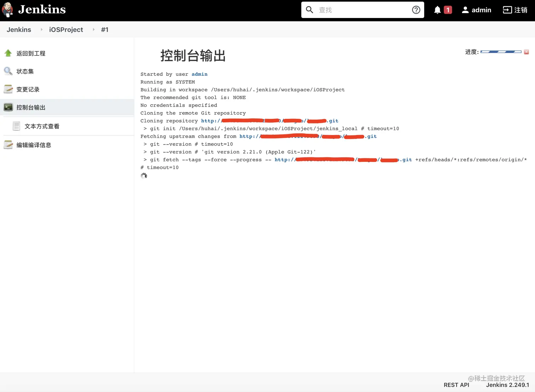Click 'git --version # timeout=10' line
Viewport: 535px width, 392px height.
[188, 144]
